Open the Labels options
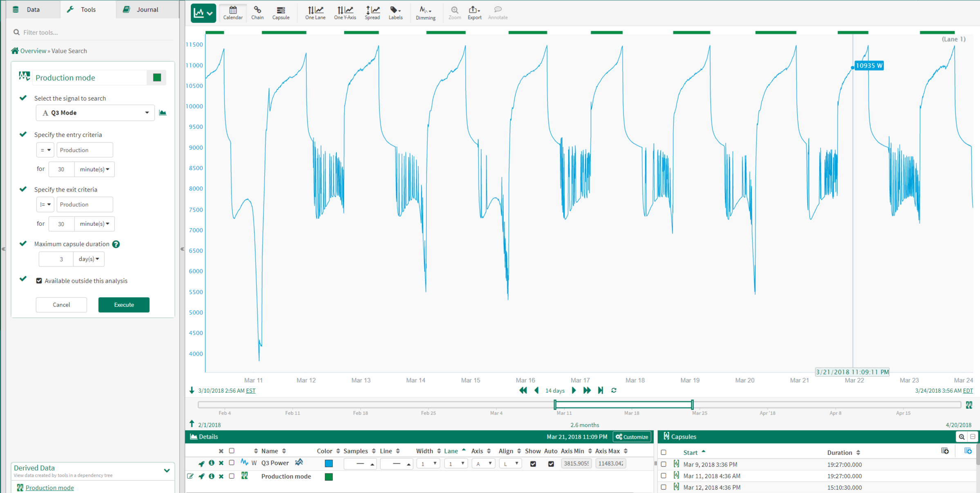980x493 pixels. [x=395, y=12]
